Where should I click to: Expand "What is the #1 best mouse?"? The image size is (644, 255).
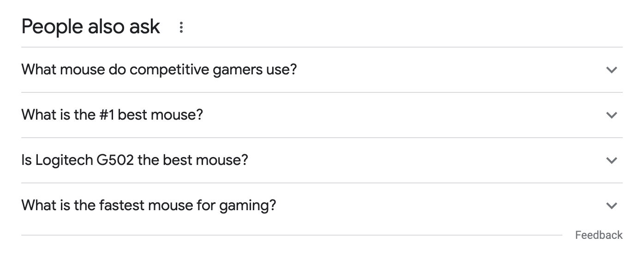[322, 115]
